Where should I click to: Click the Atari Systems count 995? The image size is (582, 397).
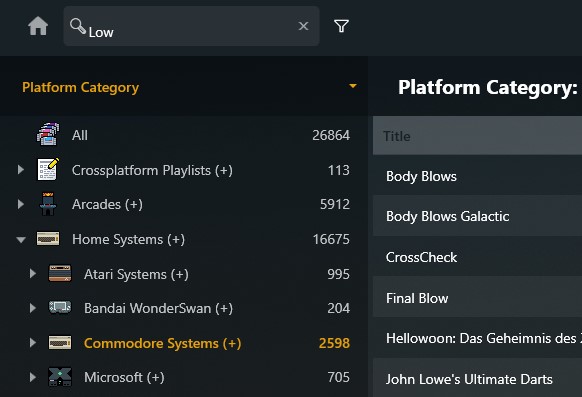[x=338, y=274]
